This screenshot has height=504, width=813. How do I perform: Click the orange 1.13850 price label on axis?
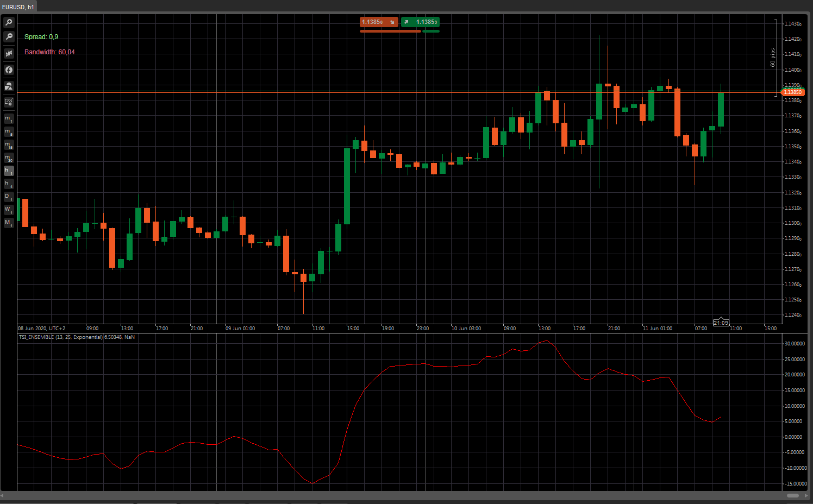(793, 92)
